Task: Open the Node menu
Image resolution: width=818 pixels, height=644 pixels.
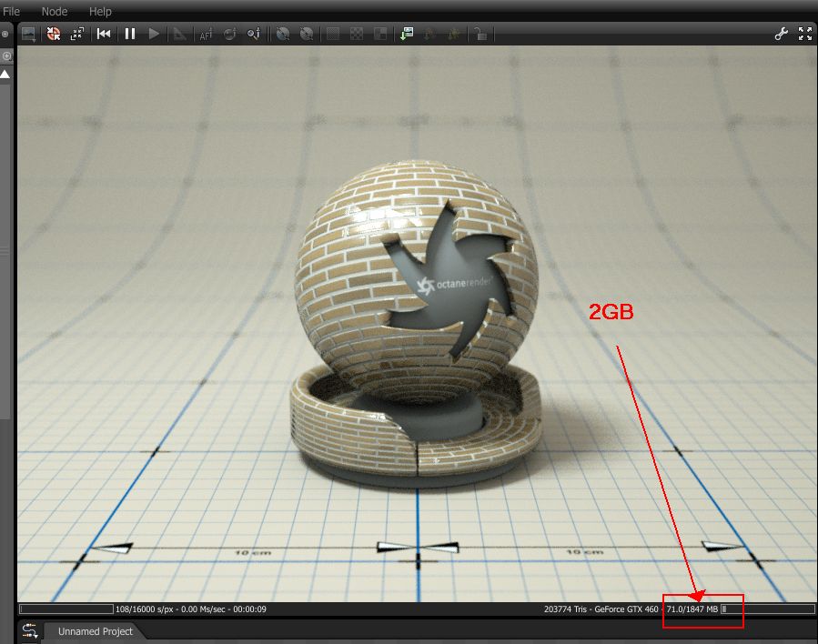Action: pos(55,11)
